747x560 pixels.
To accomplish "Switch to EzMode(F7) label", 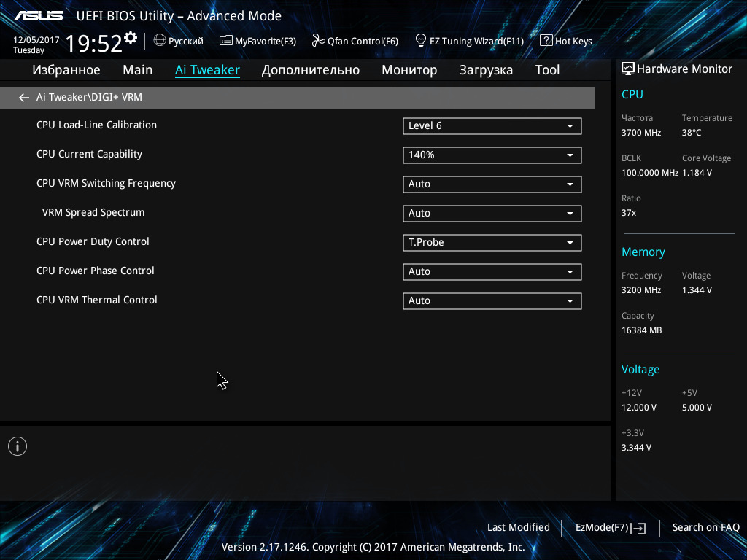I will pyautogui.click(x=602, y=527).
